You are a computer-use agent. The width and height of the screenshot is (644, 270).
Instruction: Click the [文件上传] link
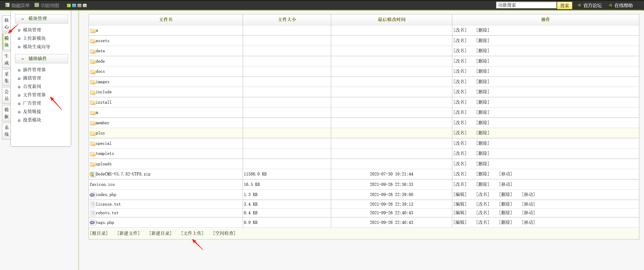coord(192,233)
